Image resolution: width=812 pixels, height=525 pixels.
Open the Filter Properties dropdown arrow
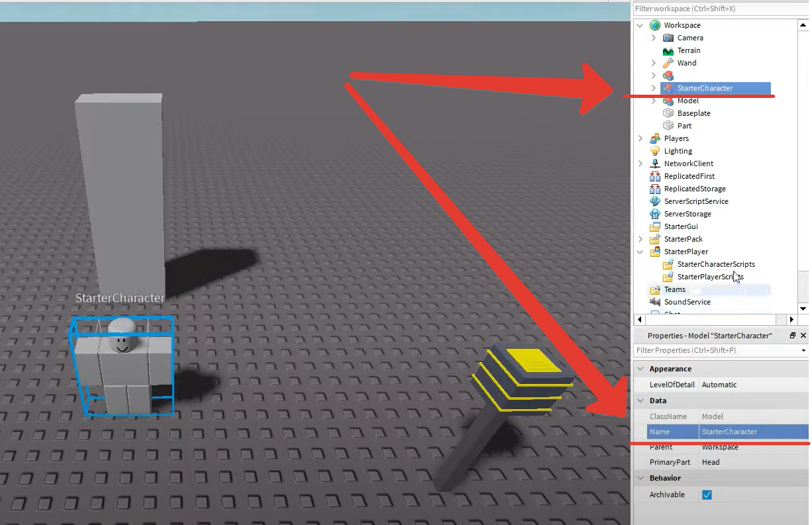click(x=803, y=350)
